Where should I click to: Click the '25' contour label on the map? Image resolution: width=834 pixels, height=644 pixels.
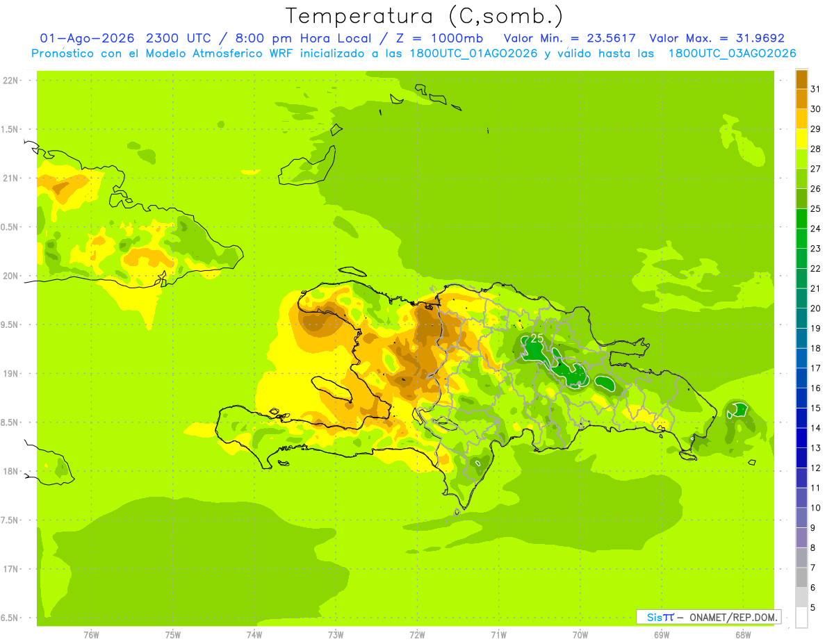(537, 338)
